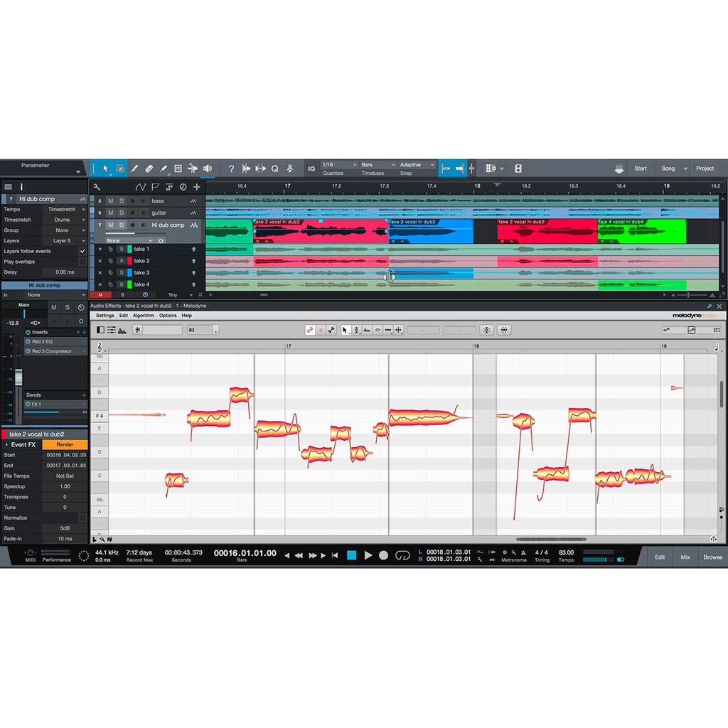This screenshot has height=728, width=728.
Task: Select the Mute tool
Action: 178,168
